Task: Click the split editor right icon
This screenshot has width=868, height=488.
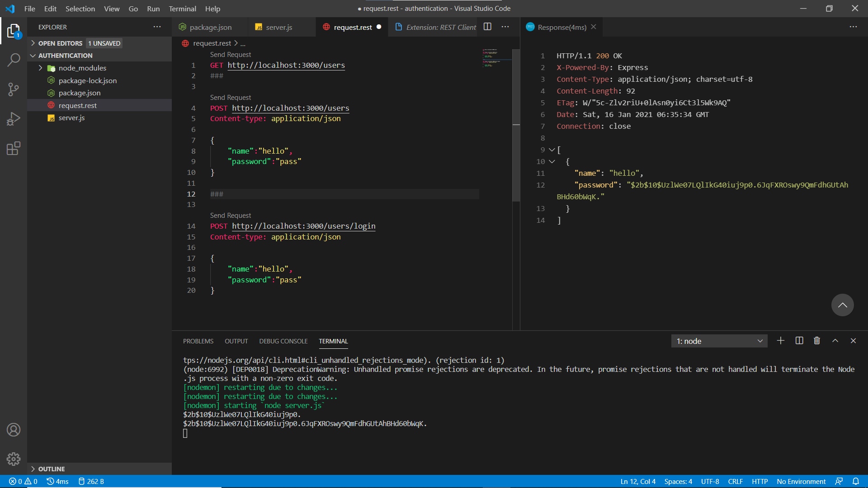Action: (x=487, y=27)
